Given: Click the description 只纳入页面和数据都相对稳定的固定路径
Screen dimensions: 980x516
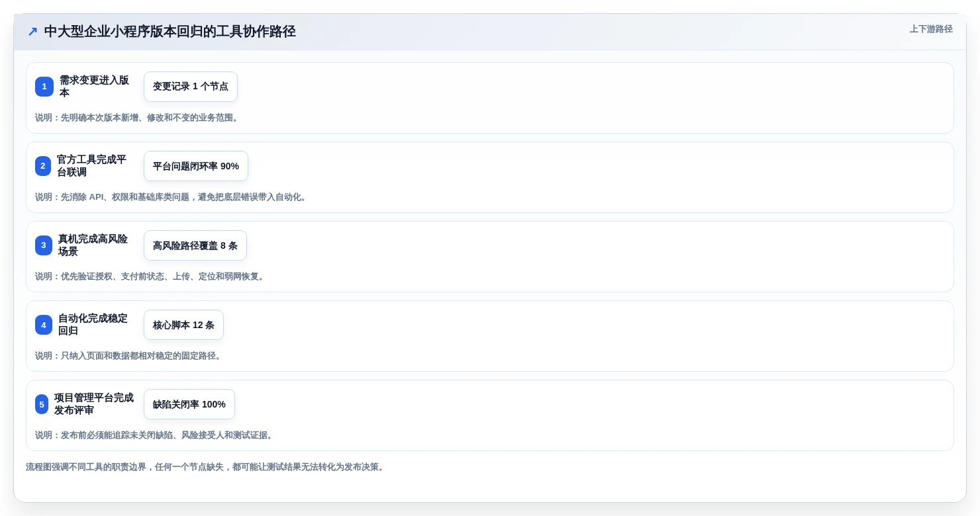Looking at the screenshot, I should (x=128, y=356).
